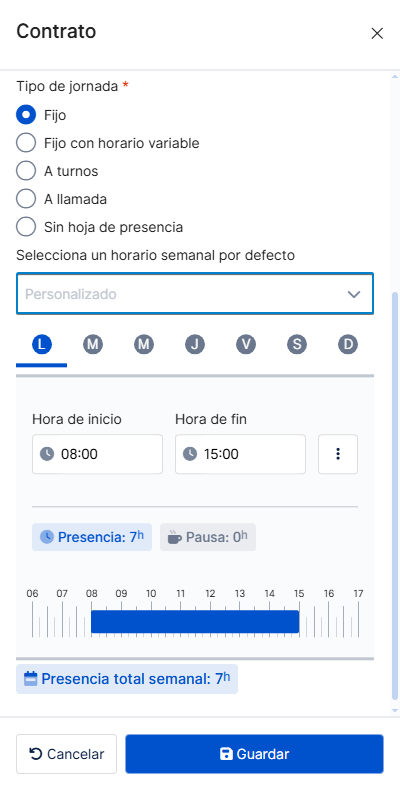Screen dimensions: 400x790
Task: Choose the A llamada radio option
Action: click(26, 199)
